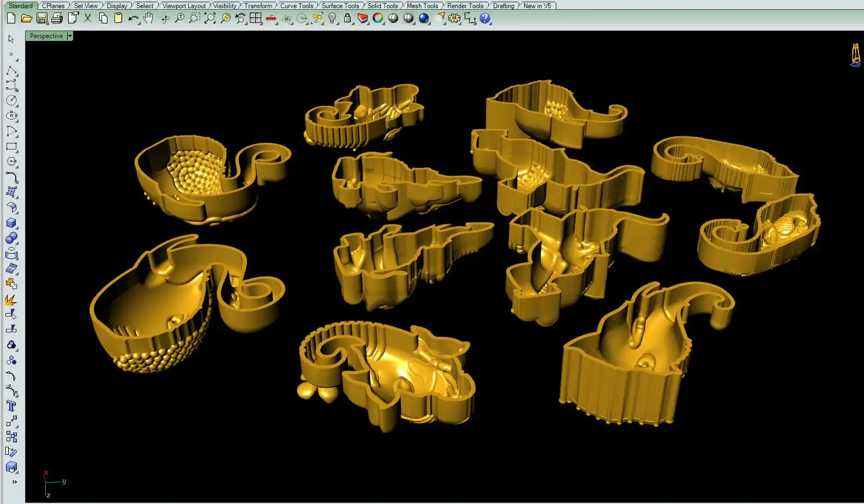Select the Circle drawing tool
The image size is (864, 504).
click(x=11, y=100)
